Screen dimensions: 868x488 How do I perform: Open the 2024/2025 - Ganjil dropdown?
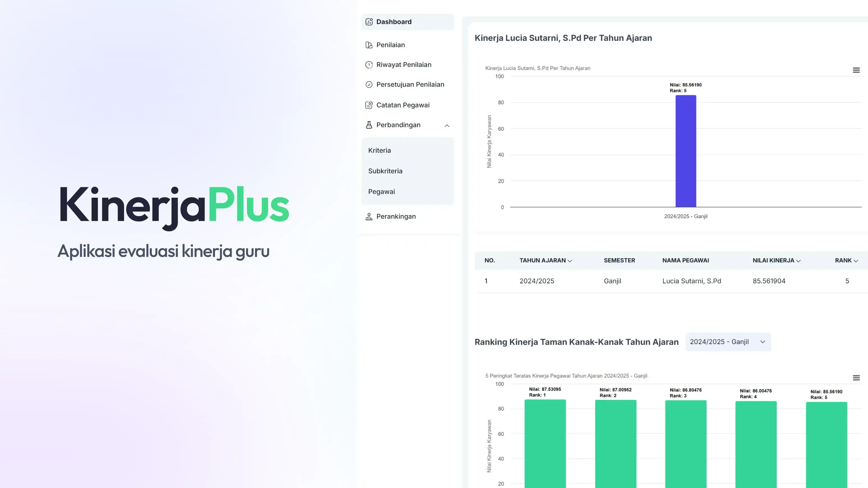click(x=728, y=342)
